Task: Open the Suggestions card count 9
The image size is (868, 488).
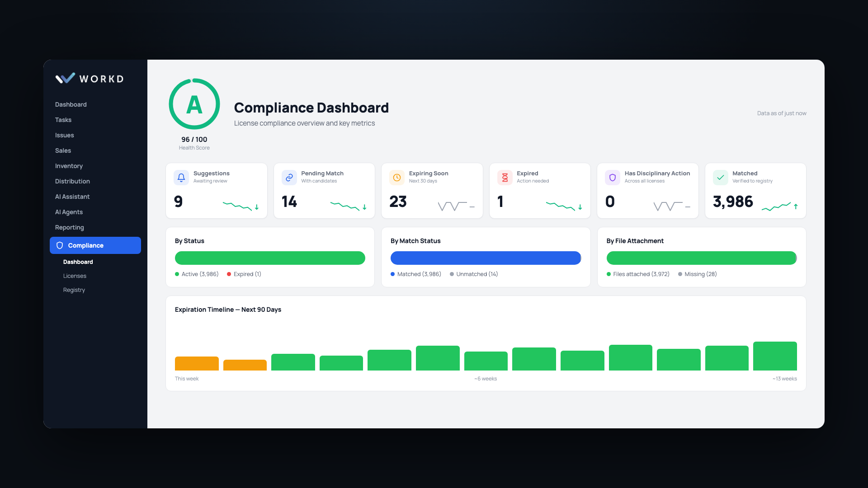Action: coord(179,202)
